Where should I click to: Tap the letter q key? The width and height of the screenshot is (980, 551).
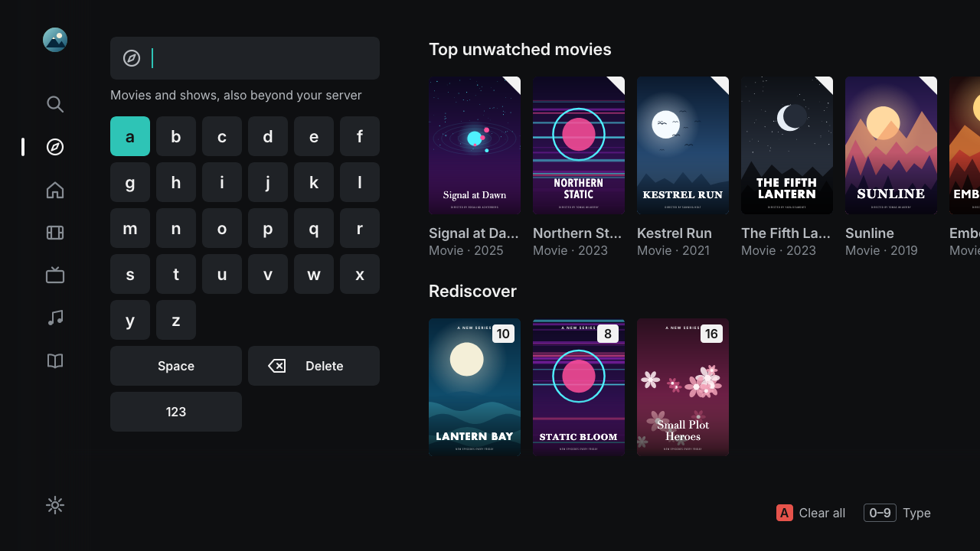tap(314, 228)
